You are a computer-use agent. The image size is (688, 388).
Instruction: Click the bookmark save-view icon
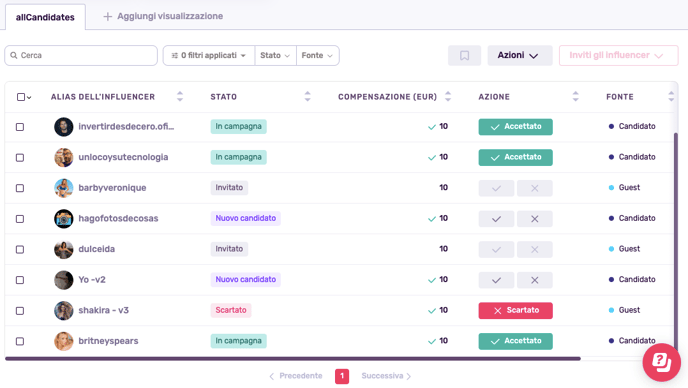click(x=464, y=56)
